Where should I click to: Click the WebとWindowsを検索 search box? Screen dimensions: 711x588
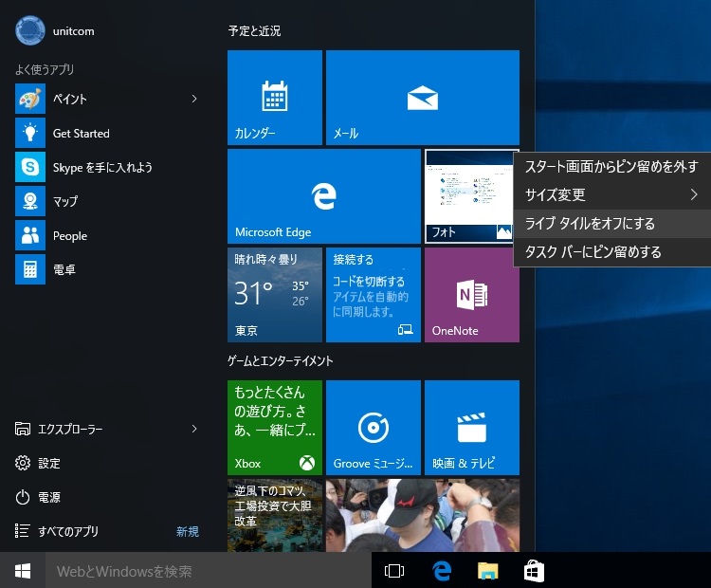click(209, 570)
